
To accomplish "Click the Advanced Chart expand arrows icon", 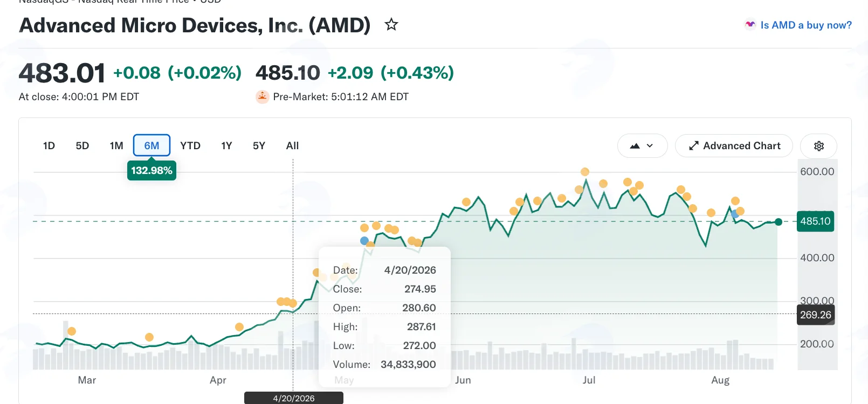I will click(x=694, y=146).
